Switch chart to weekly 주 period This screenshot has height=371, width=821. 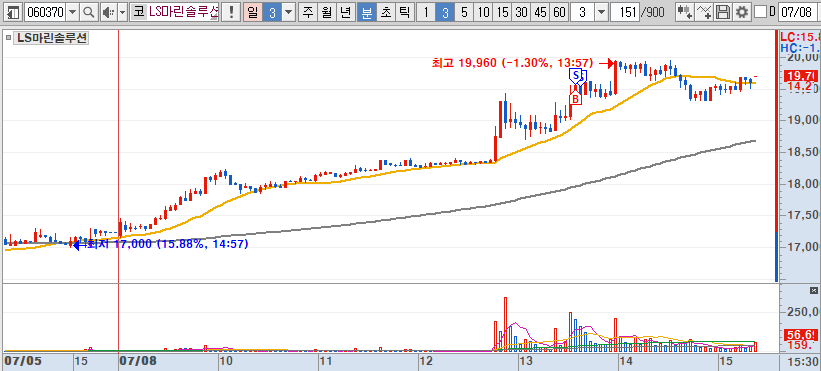(307, 12)
